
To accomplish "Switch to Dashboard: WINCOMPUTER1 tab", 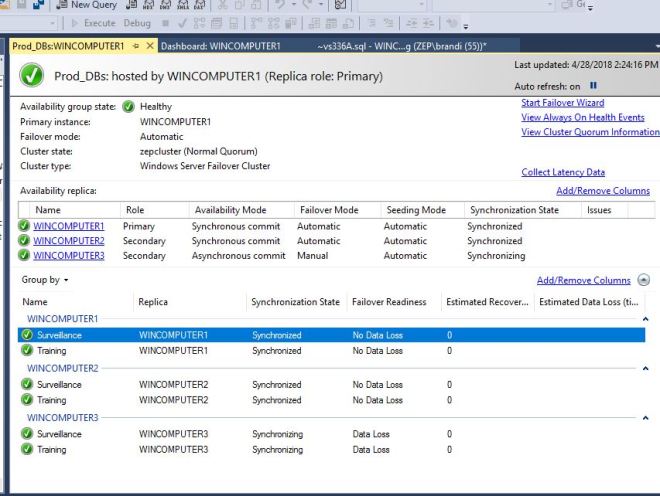I will click(x=220, y=46).
